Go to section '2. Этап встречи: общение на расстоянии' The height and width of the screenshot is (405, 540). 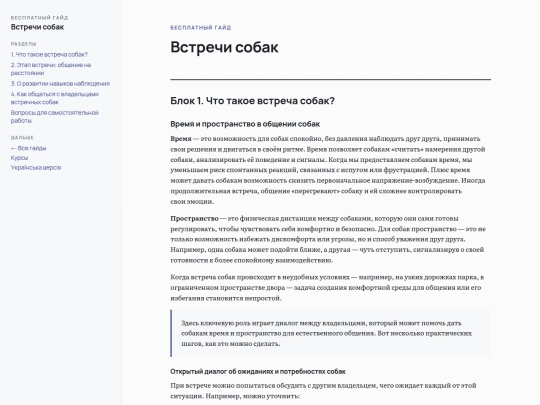click(x=51, y=69)
